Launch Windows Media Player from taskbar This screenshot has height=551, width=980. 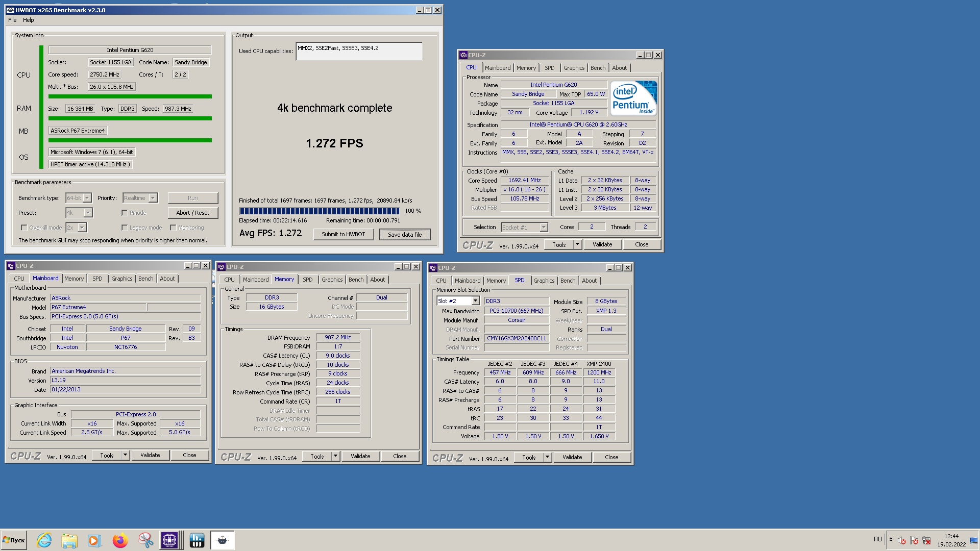point(94,540)
